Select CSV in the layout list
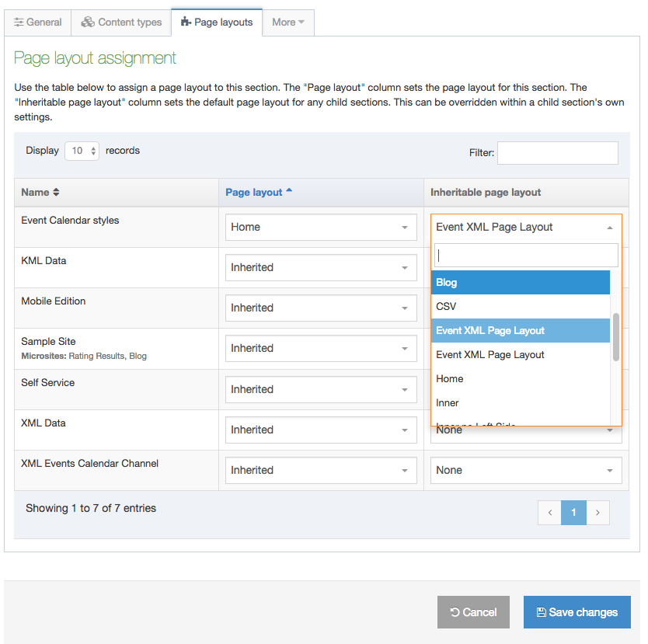 521,307
